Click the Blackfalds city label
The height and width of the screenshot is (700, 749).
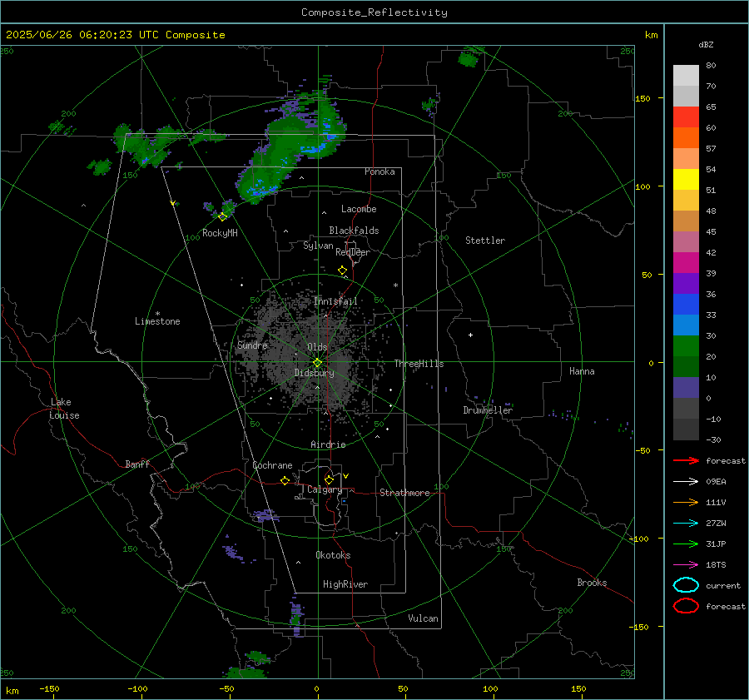pos(354,231)
